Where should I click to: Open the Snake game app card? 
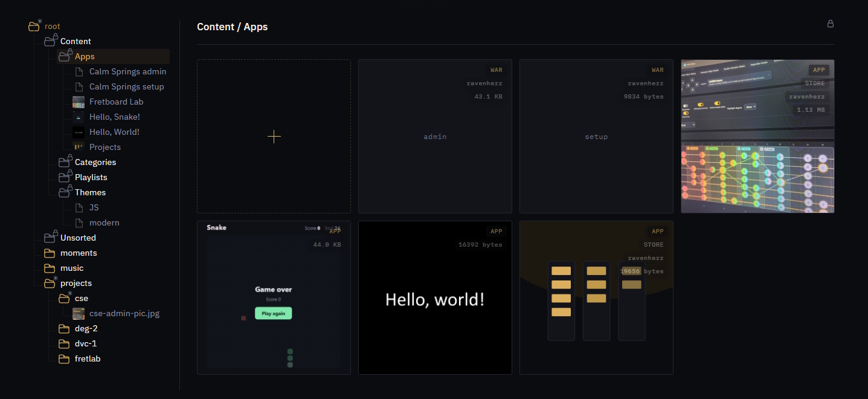[274, 297]
